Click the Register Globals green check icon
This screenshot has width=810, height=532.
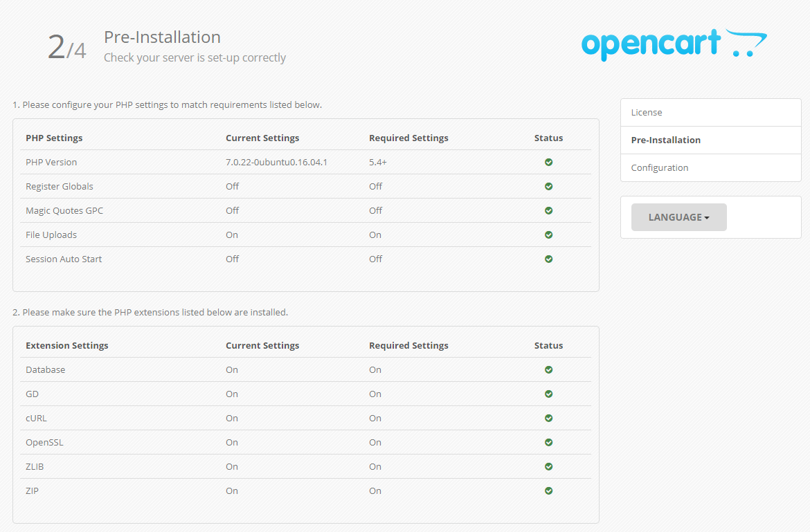click(x=548, y=186)
